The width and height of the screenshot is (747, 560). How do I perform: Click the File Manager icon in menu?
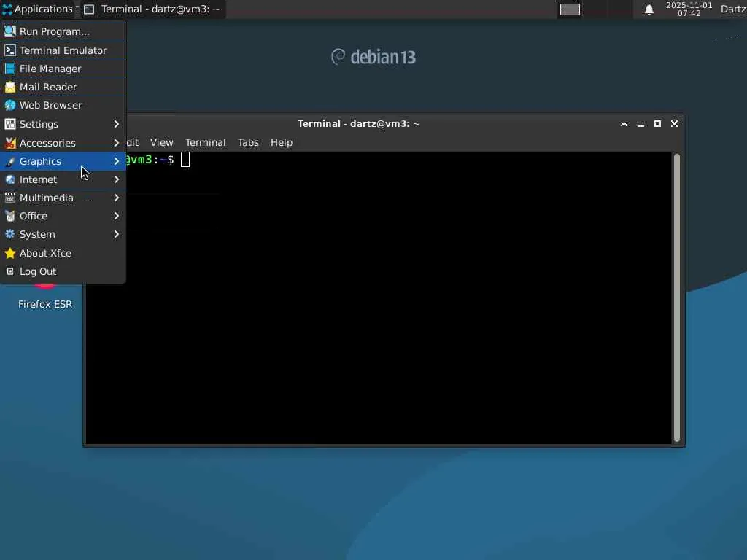[10, 69]
